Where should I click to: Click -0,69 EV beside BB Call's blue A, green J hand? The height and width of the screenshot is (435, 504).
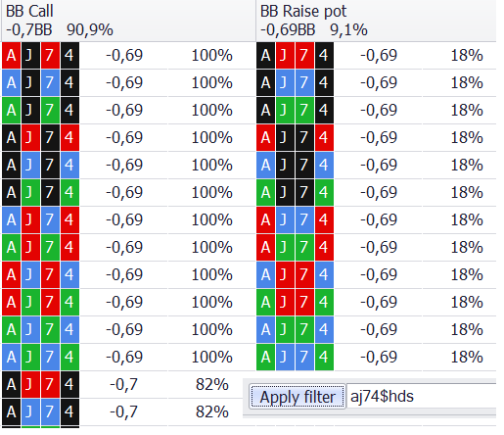124,357
